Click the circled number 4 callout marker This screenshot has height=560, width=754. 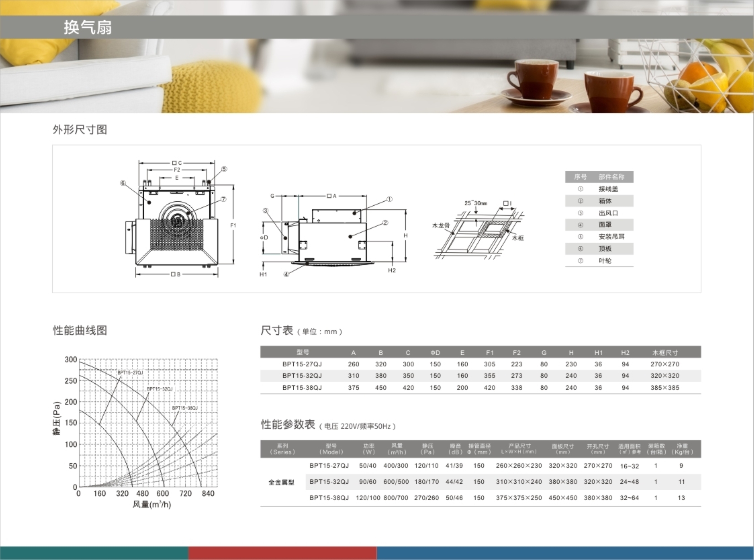coord(286,274)
